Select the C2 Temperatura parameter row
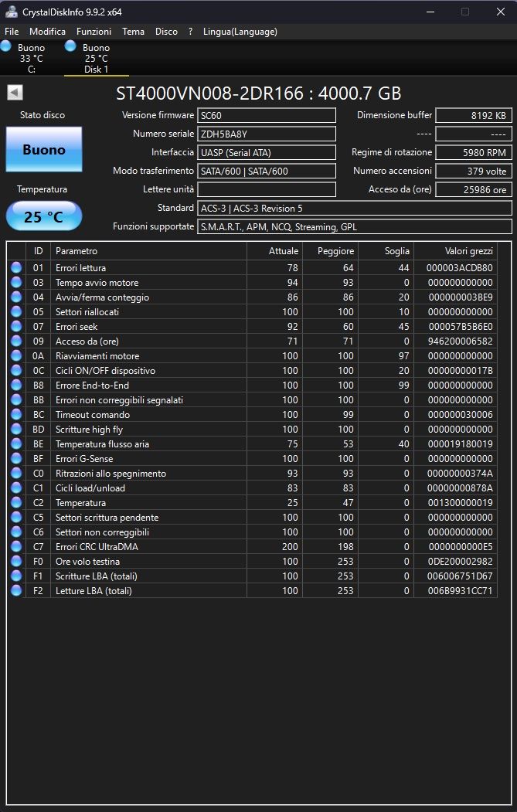517x812 pixels. pyautogui.click(x=252, y=503)
